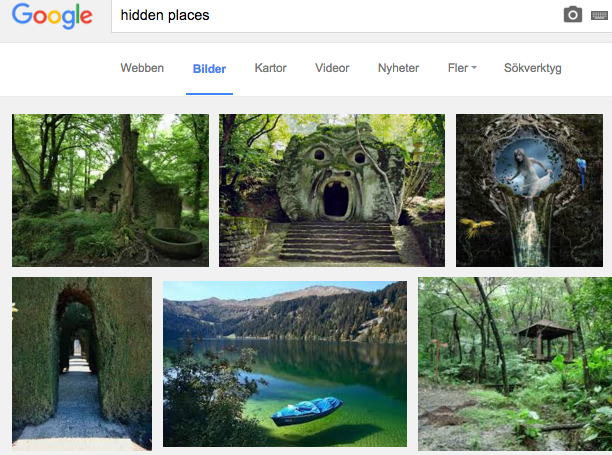Open the clear lake blue boat thumbnail
The height and width of the screenshot is (455, 612).
[285, 363]
